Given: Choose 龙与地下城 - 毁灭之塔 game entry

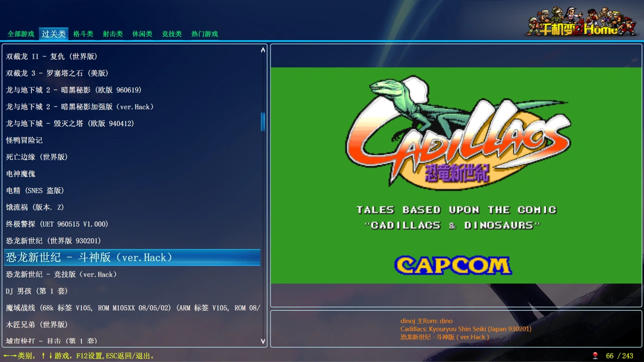Looking at the screenshot, I should click(x=70, y=123).
